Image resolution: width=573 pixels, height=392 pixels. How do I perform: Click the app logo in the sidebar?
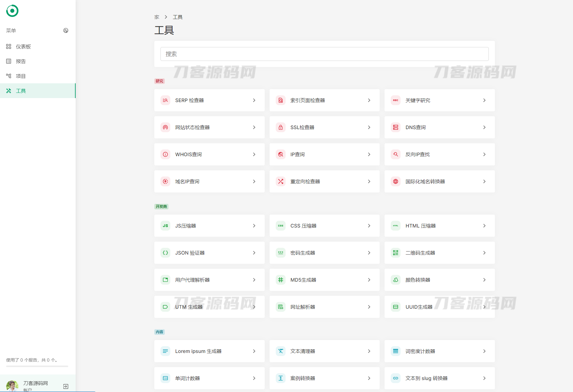12,11
